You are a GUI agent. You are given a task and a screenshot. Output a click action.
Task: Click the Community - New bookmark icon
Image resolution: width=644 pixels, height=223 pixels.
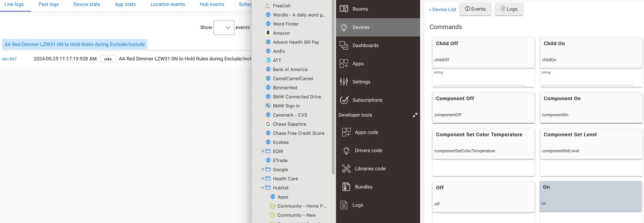(273, 215)
